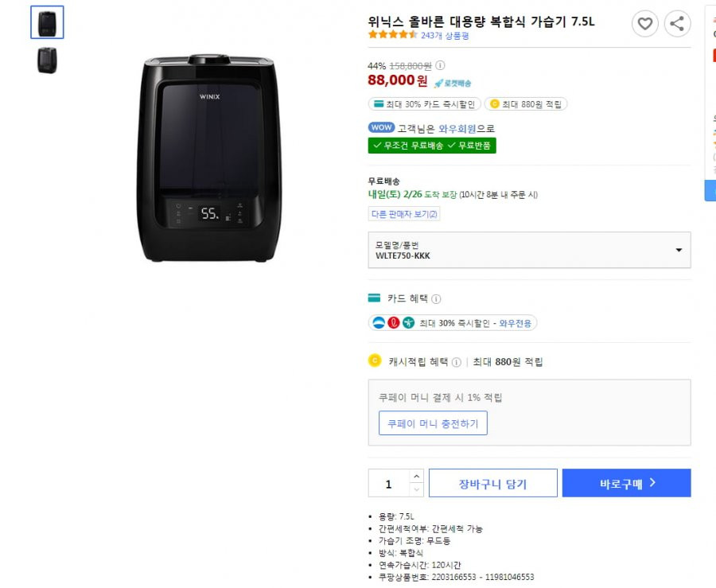Buy now with 바로구매 button
The width and height of the screenshot is (716, 588).
[x=627, y=483]
